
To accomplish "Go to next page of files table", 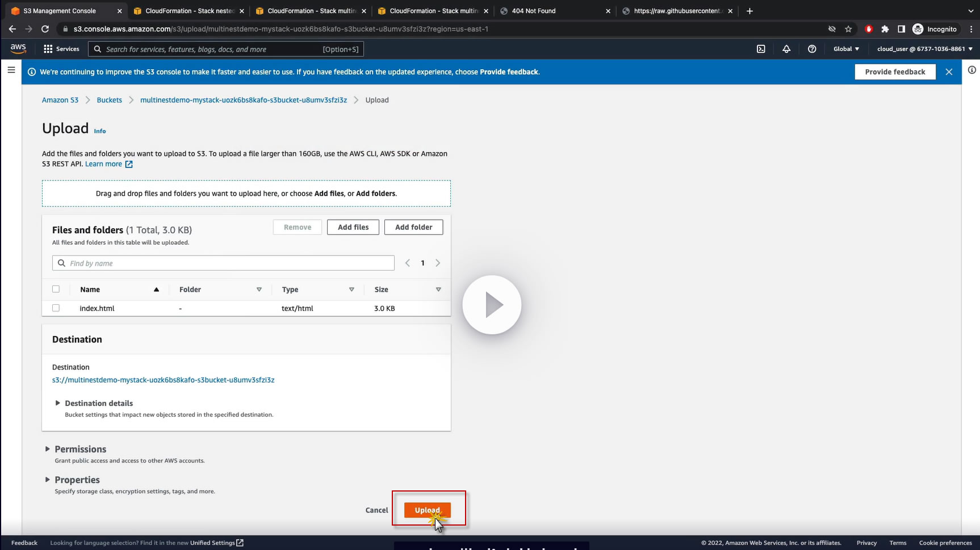I will [x=438, y=263].
